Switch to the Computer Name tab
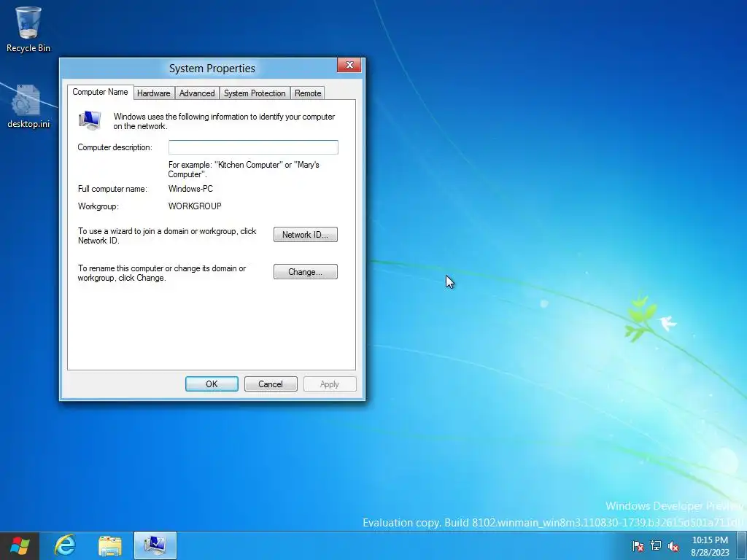The height and width of the screenshot is (560, 747). coord(100,93)
